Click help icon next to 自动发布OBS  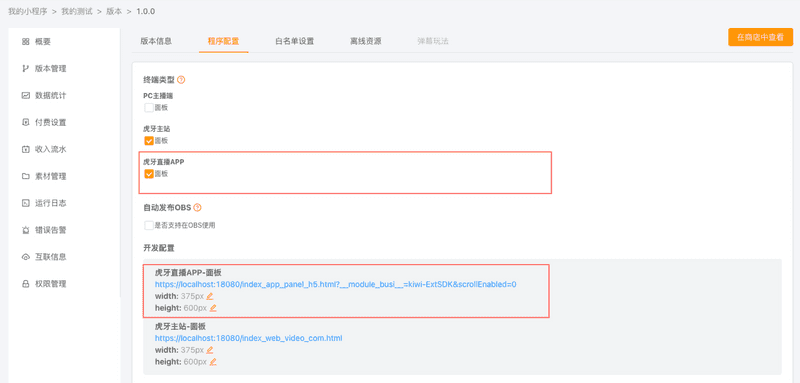[197, 208]
